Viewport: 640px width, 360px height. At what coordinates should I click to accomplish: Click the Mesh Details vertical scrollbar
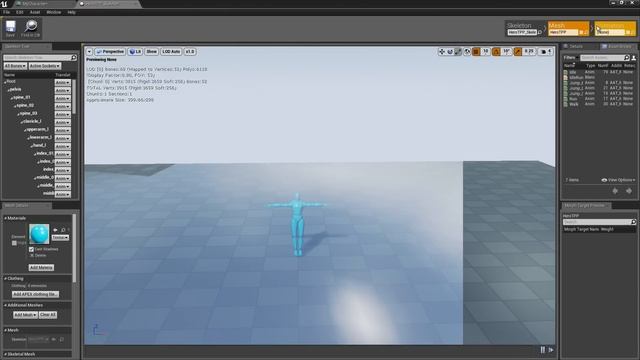click(x=74, y=248)
